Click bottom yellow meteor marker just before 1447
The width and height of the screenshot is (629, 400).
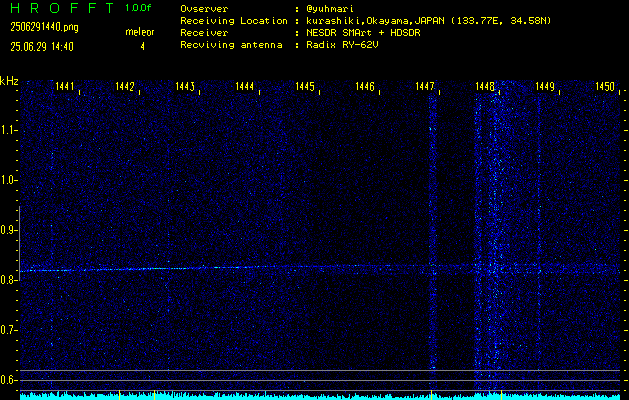(x=431, y=394)
